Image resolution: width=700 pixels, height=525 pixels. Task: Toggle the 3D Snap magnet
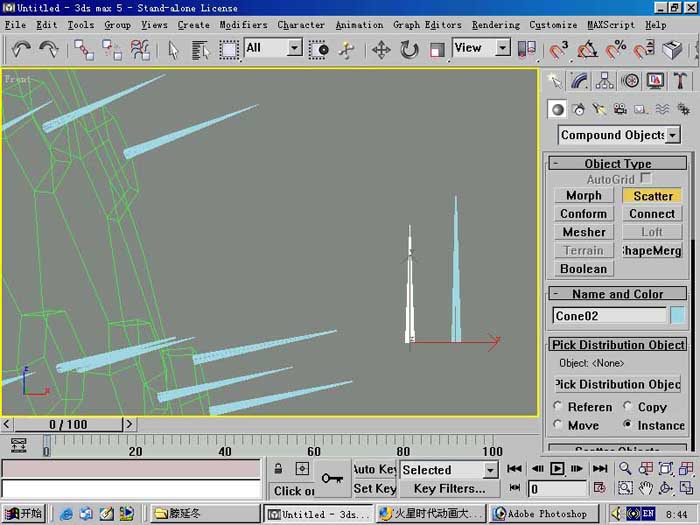click(558, 50)
